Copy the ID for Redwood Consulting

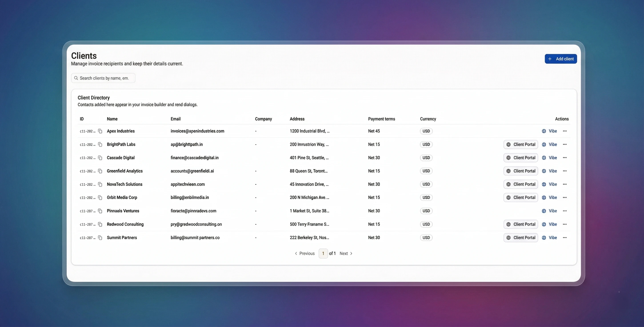tap(100, 225)
